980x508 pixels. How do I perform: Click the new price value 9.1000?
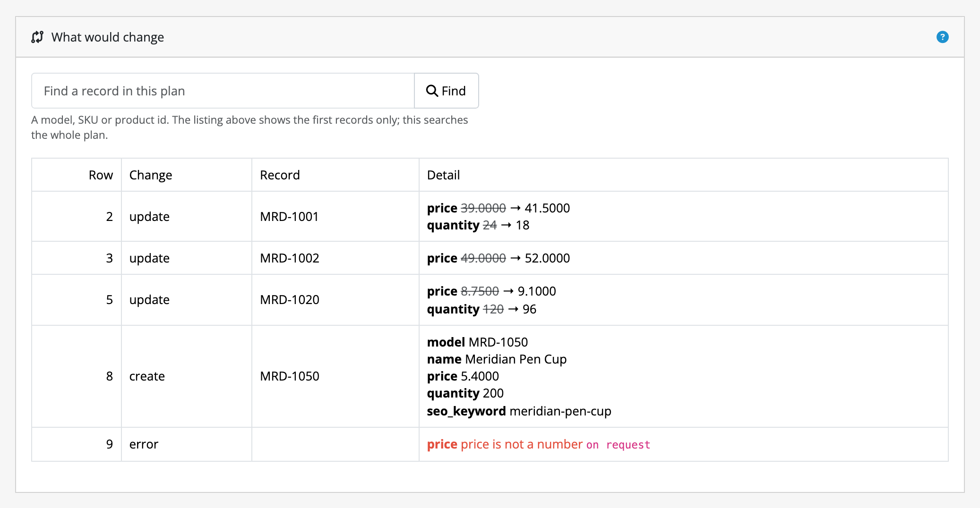click(537, 291)
